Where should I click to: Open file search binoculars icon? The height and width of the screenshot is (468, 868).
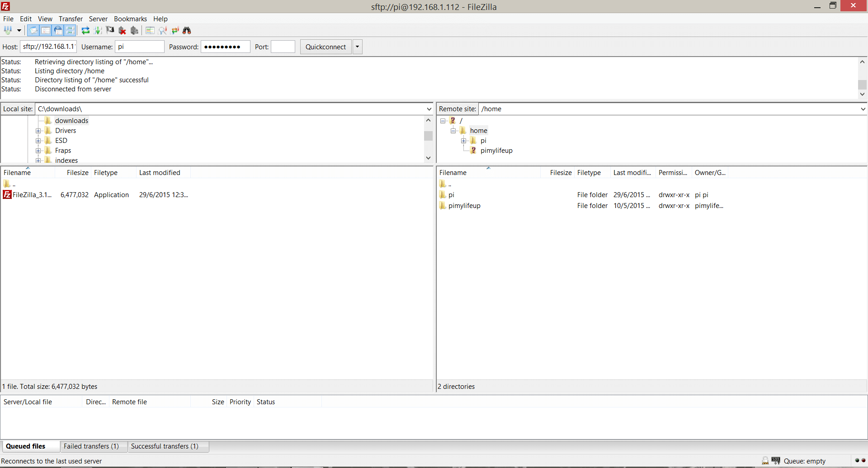click(x=187, y=30)
